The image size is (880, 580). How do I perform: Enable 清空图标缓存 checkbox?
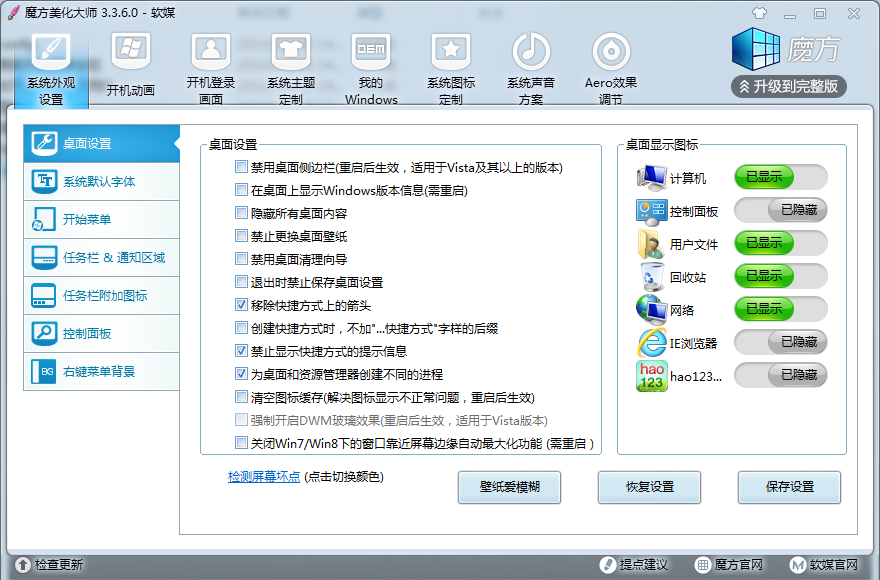241,397
